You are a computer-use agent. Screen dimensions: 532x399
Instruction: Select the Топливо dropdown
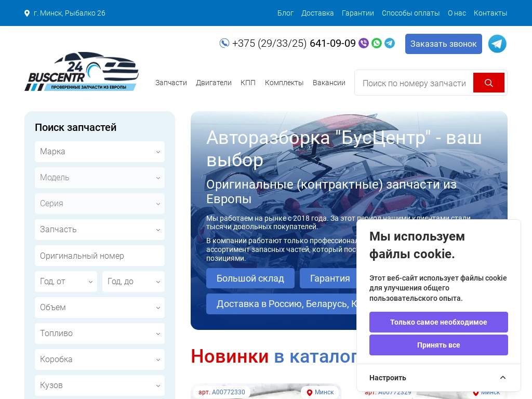(x=100, y=334)
